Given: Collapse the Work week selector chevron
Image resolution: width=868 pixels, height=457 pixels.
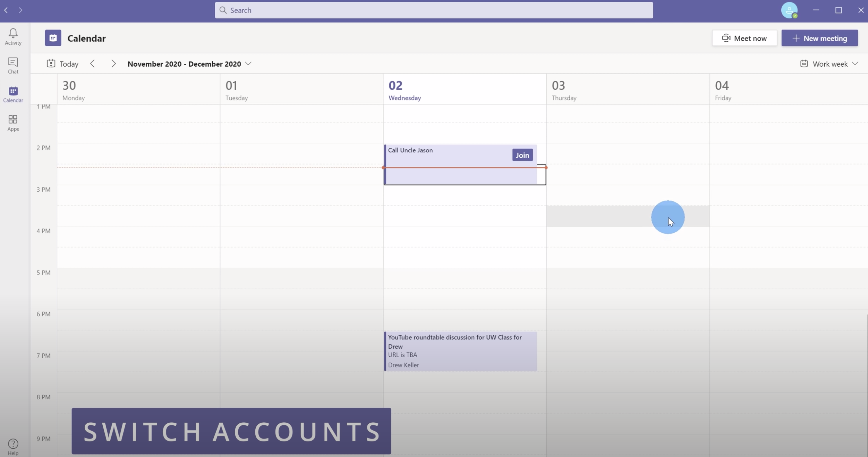Looking at the screenshot, I should pyautogui.click(x=856, y=64).
